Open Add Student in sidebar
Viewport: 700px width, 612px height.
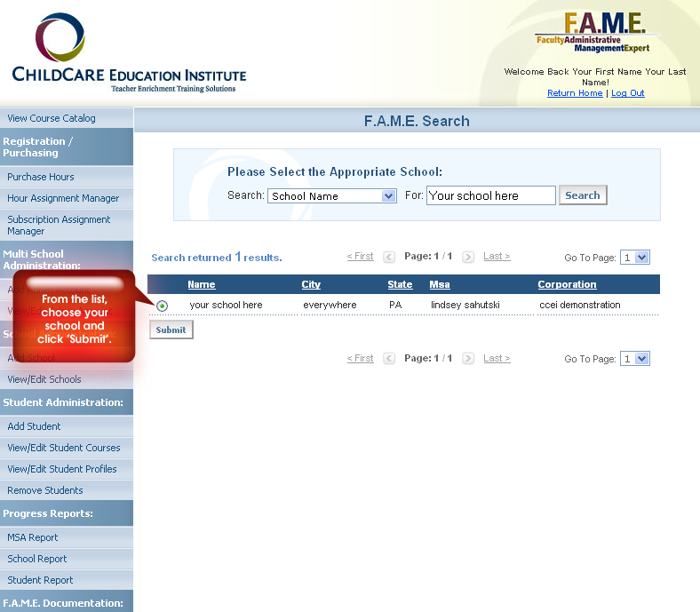67,426
